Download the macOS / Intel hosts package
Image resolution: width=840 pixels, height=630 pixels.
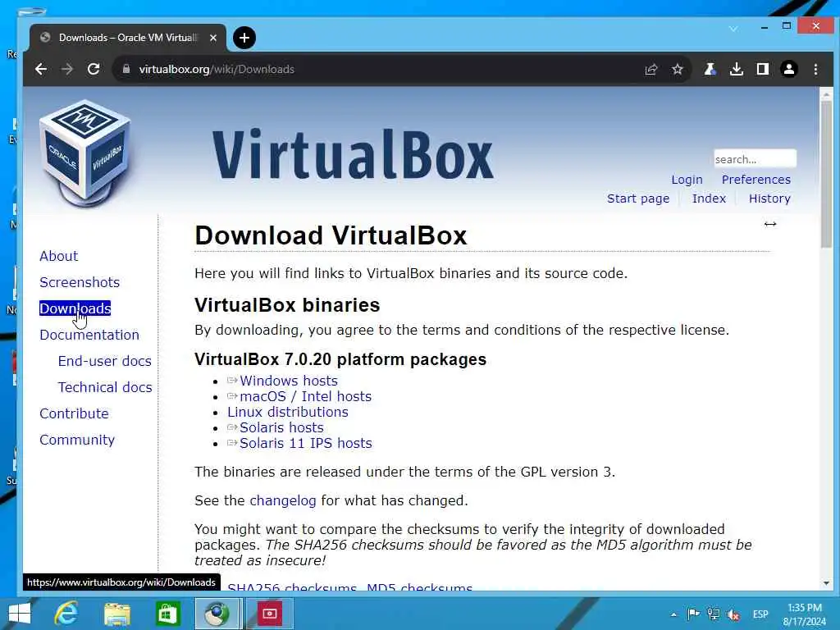305,396
